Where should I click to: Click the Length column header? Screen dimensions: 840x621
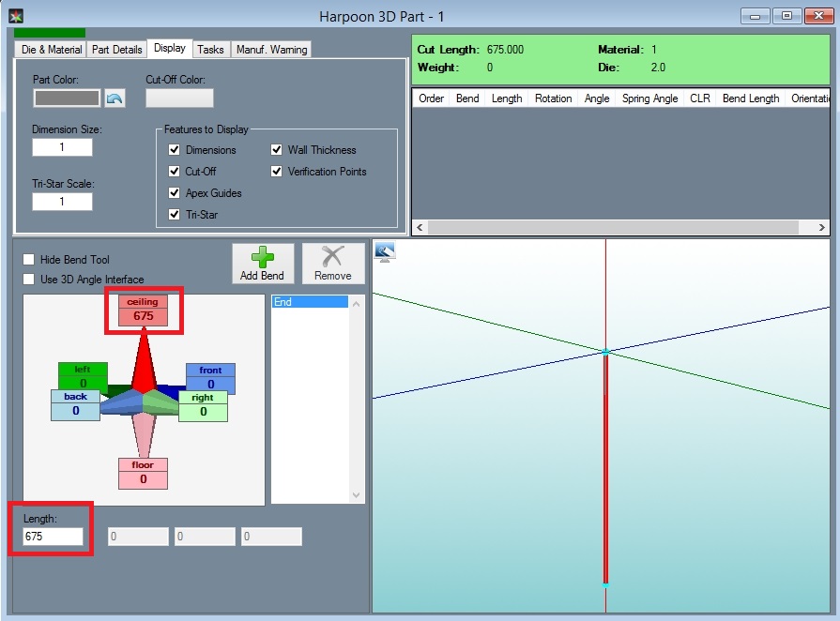pyautogui.click(x=507, y=98)
